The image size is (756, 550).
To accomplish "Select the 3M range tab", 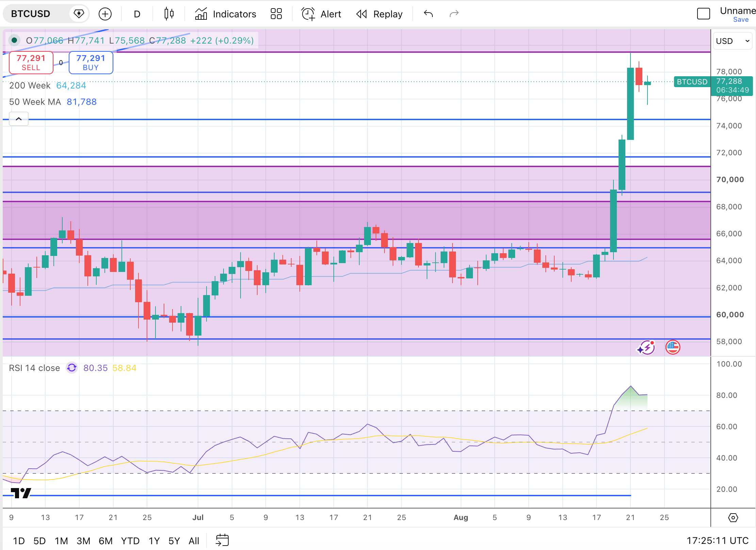I will [83, 541].
